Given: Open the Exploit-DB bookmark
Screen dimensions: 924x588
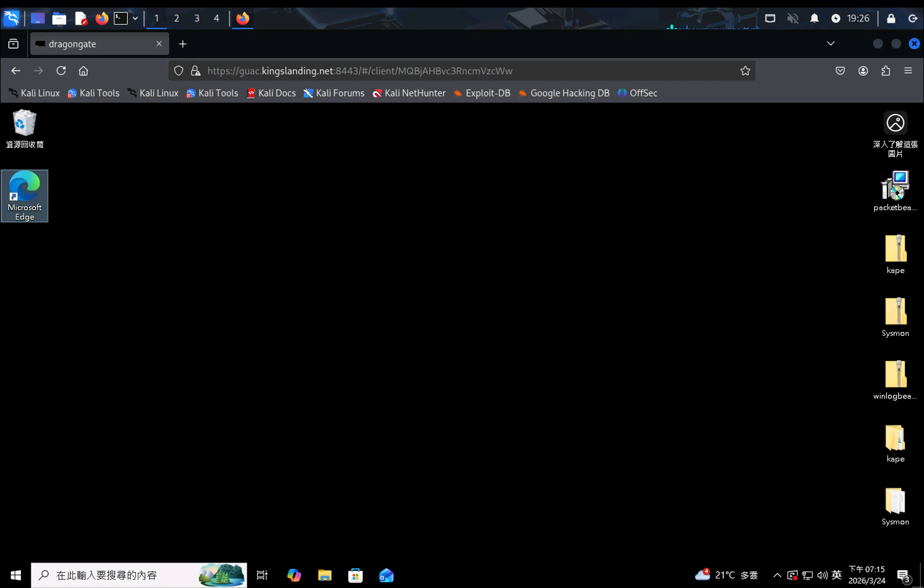Looking at the screenshot, I should click(482, 93).
